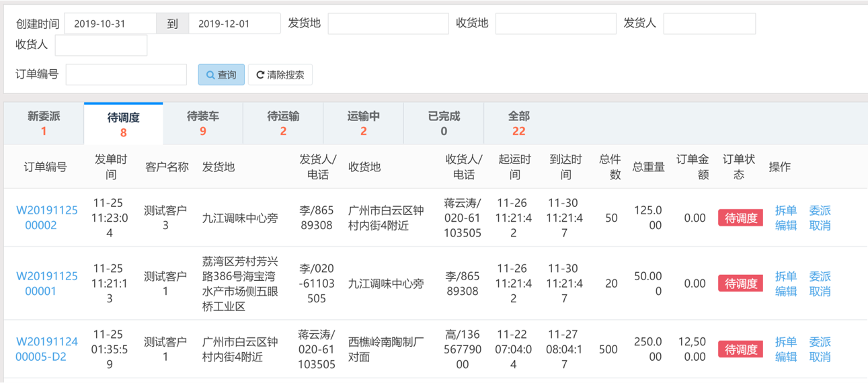Switch to the 待装车 tab
Image resolution: width=868 pixels, height=383 pixels.
tap(203, 124)
